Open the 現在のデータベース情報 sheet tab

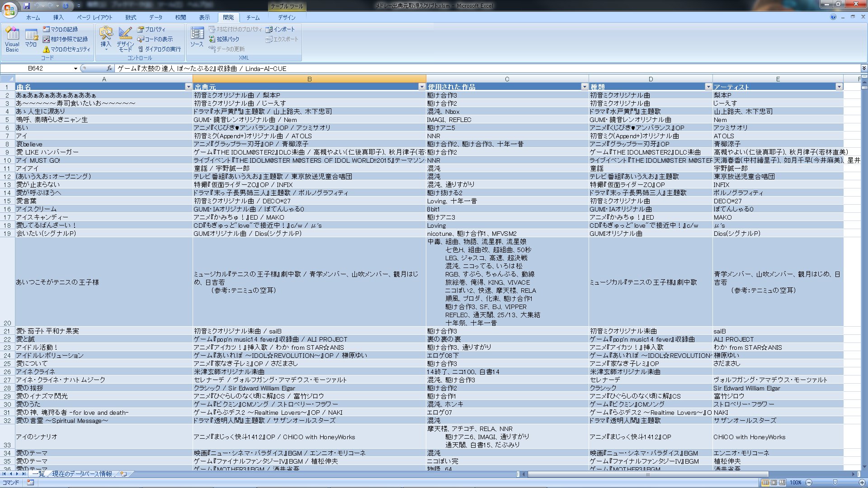pos(82,474)
